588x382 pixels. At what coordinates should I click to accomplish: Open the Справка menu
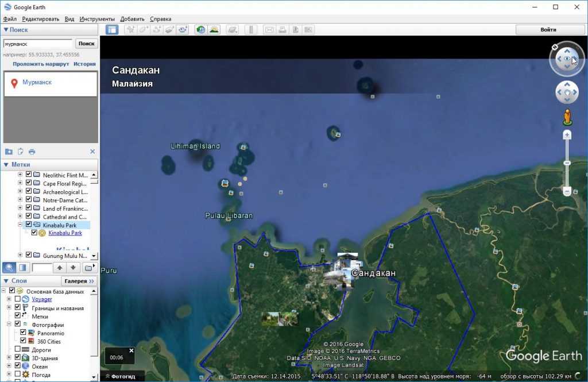pos(161,19)
